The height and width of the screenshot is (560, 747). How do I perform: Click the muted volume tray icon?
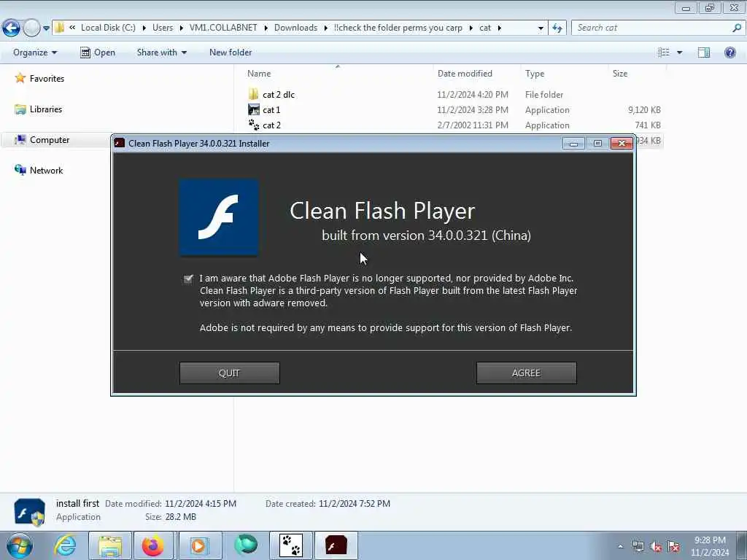[656, 546]
